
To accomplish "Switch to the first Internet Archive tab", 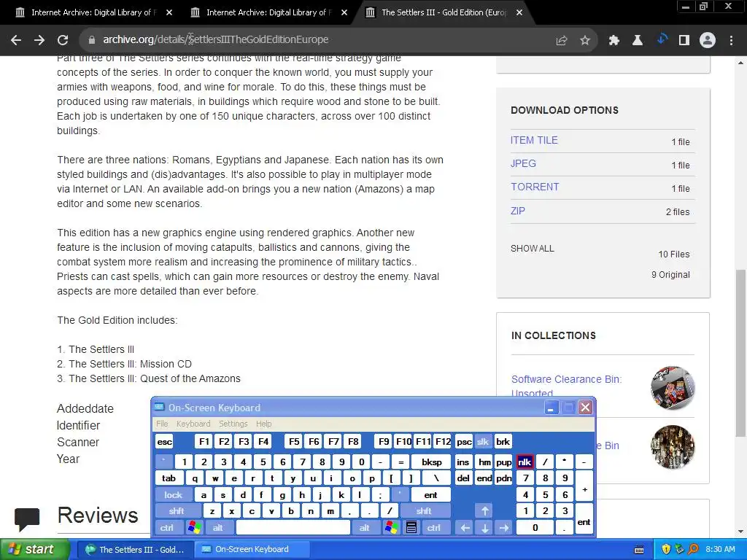I will tap(92, 12).
